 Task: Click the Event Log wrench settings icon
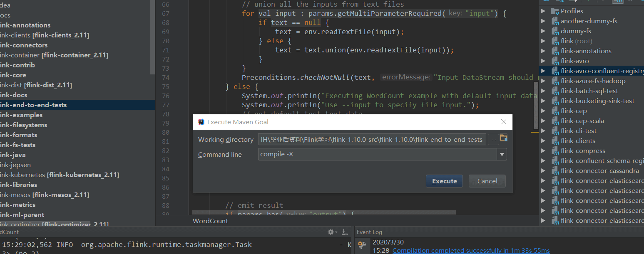click(362, 245)
